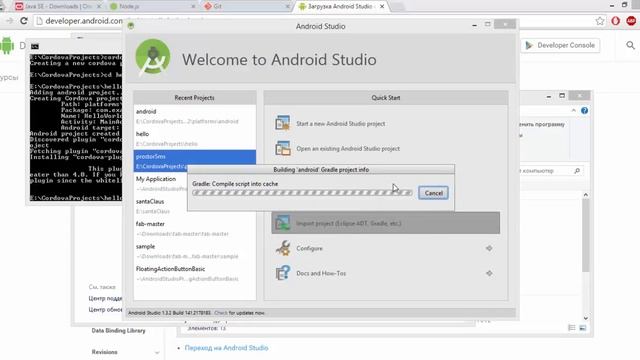This screenshot has height=360, width=640.
Task: Open recent project sample
Action: [195, 251]
